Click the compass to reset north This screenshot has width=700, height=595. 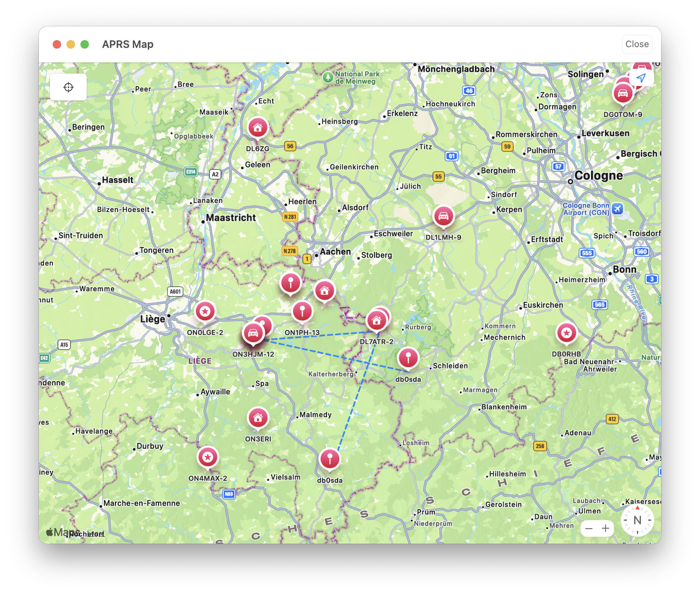point(637,520)
